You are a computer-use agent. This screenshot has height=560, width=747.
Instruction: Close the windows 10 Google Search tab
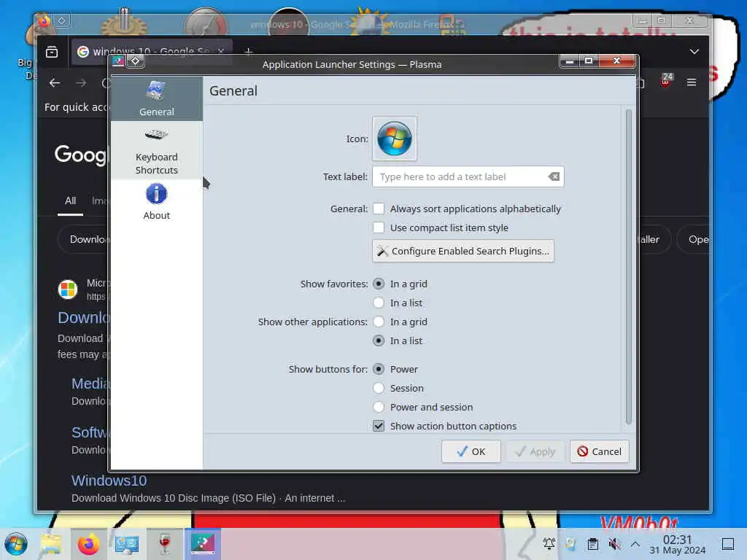221,51
